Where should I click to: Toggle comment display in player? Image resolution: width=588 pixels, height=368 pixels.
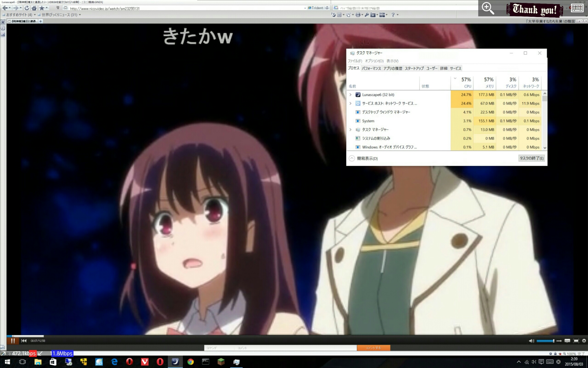coord(567,341)
